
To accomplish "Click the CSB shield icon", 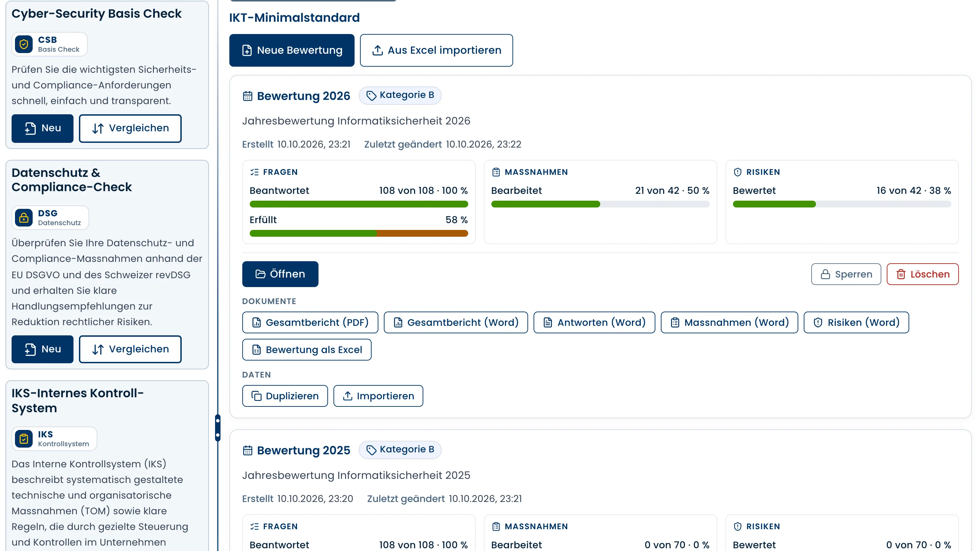I will pos(23,45).
